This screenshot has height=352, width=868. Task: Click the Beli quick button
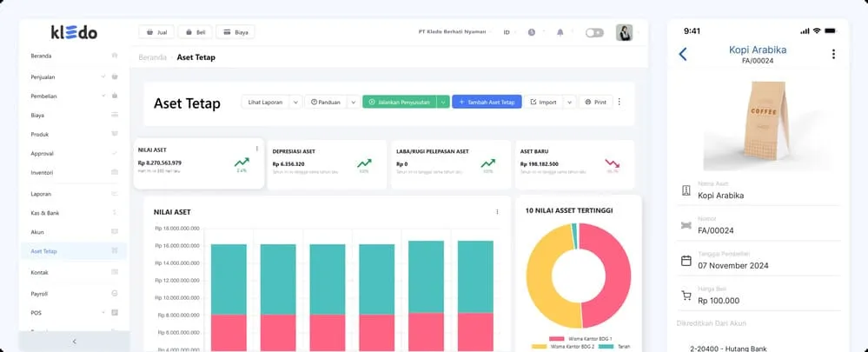(195, 32)
